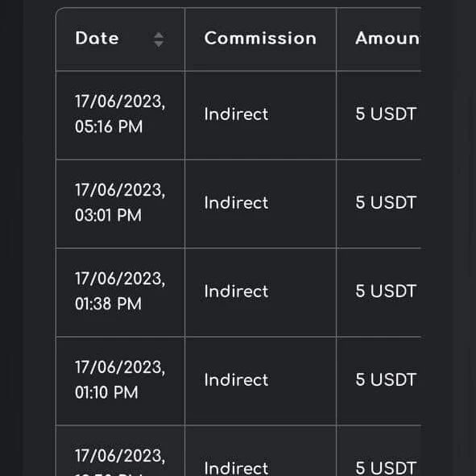Click the upward sort arrow in Date header
This screenshot has height=476, width=476.
pyautogui.click(x=159, y=35)
